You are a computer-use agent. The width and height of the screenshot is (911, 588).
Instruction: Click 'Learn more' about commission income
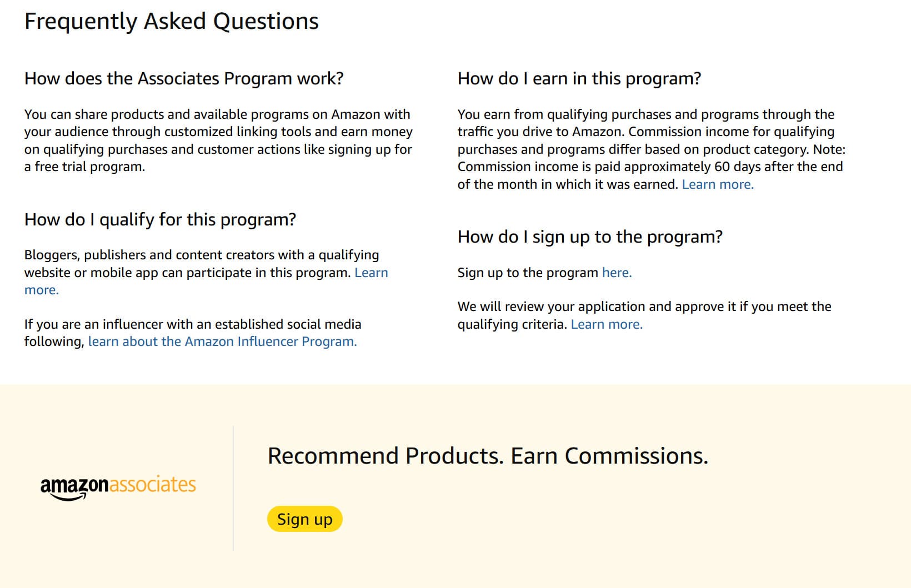tap(717, 184)
